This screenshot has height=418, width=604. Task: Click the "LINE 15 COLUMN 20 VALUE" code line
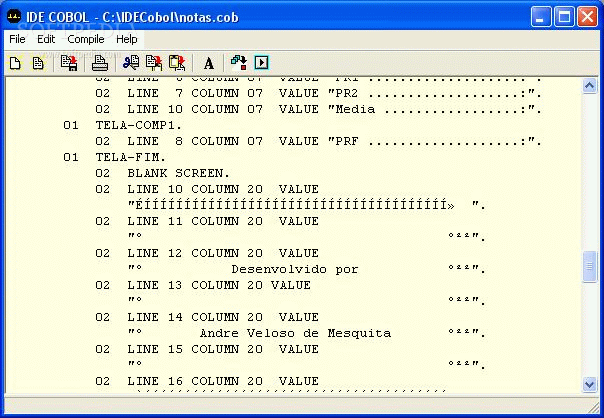point(207,349)
